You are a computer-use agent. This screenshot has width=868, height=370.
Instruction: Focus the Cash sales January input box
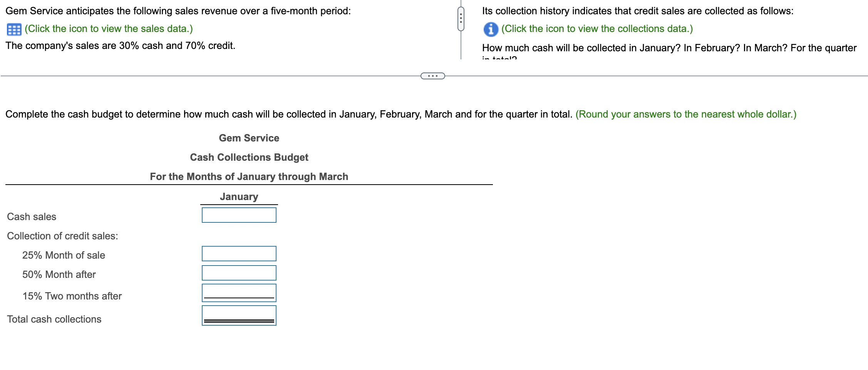[x=239, y=215]
